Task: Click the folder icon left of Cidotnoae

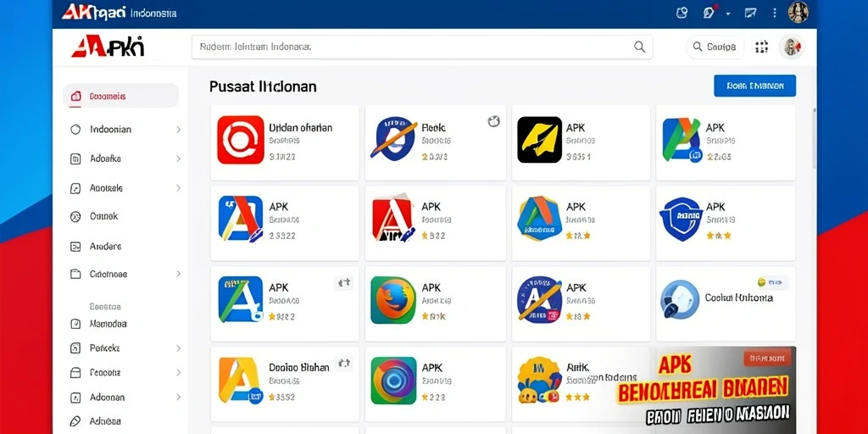Action: [x=75, y=274]
